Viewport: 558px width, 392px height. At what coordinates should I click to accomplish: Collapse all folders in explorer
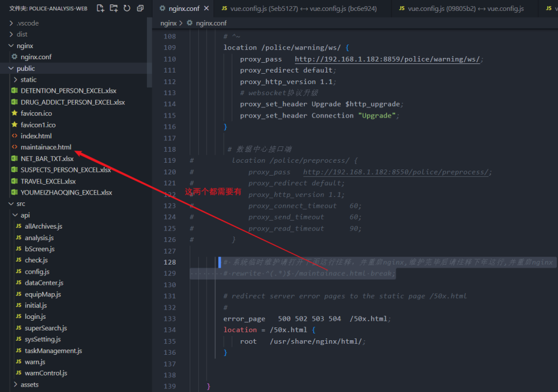coord(140,9)
